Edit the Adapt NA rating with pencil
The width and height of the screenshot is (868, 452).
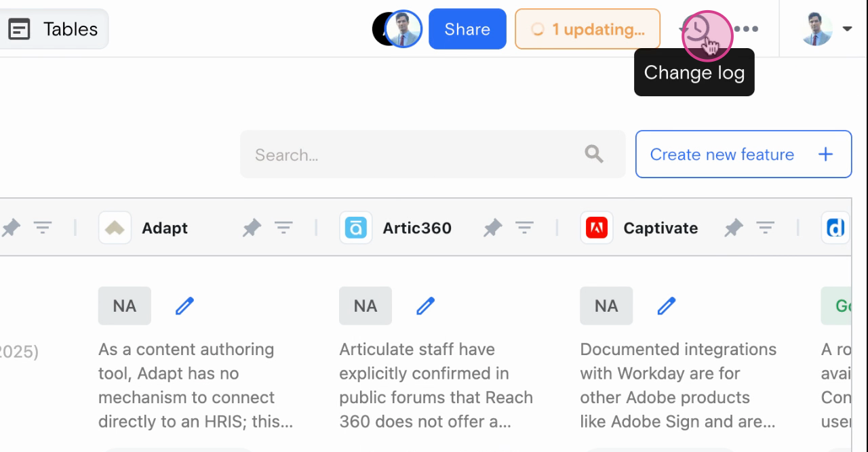(184, 306)
